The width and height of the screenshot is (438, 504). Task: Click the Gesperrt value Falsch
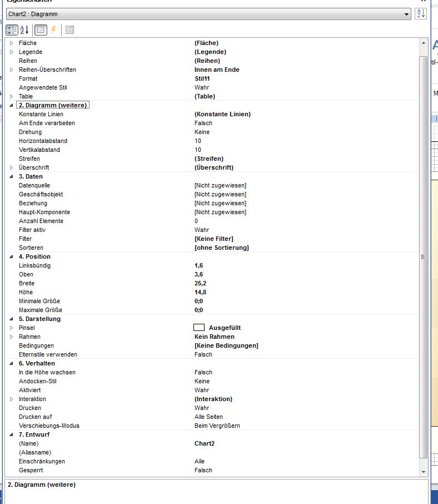point(203,470)
